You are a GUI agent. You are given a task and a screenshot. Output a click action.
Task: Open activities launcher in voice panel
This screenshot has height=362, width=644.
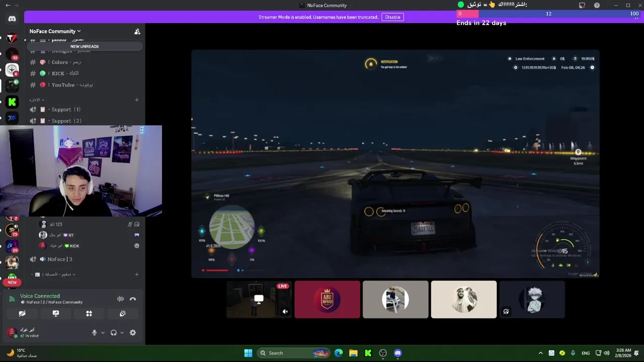pyautogui.click(x=89, y=313)
